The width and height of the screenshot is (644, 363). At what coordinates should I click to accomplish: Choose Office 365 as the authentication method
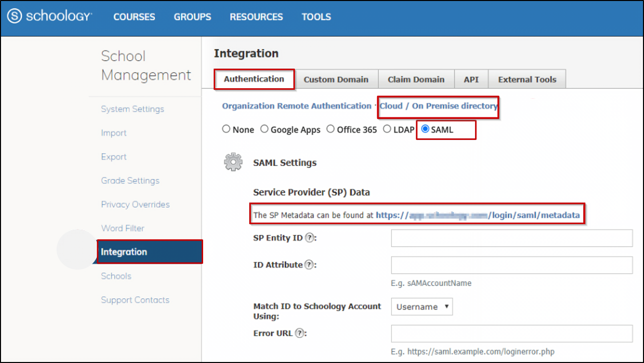(x=331, y=128)
